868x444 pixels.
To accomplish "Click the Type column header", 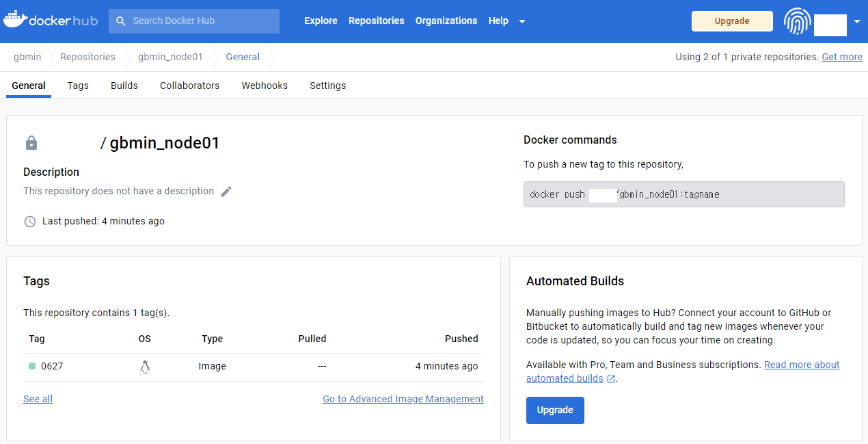I will point(213,339).
